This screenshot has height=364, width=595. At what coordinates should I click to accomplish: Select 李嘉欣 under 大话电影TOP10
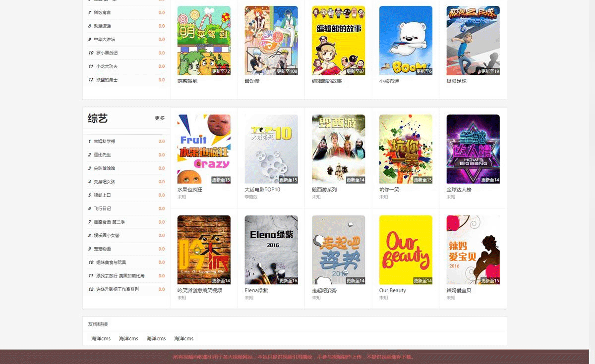(251, 197)
